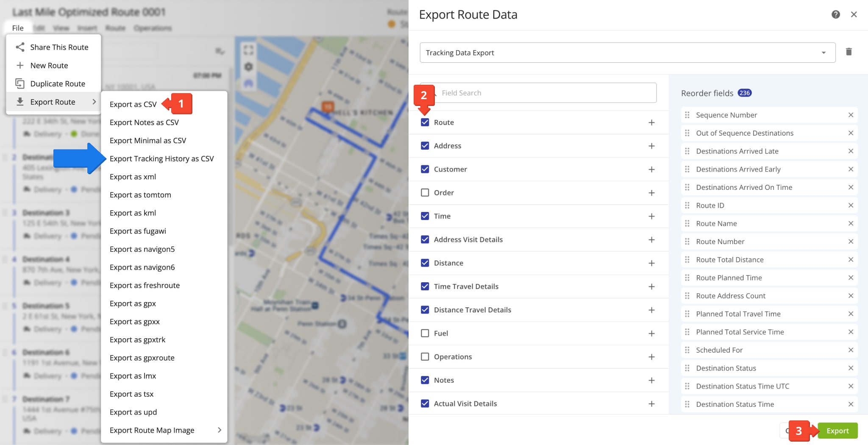Expand the Distance field group
The image size is (868, 445).
651,263
